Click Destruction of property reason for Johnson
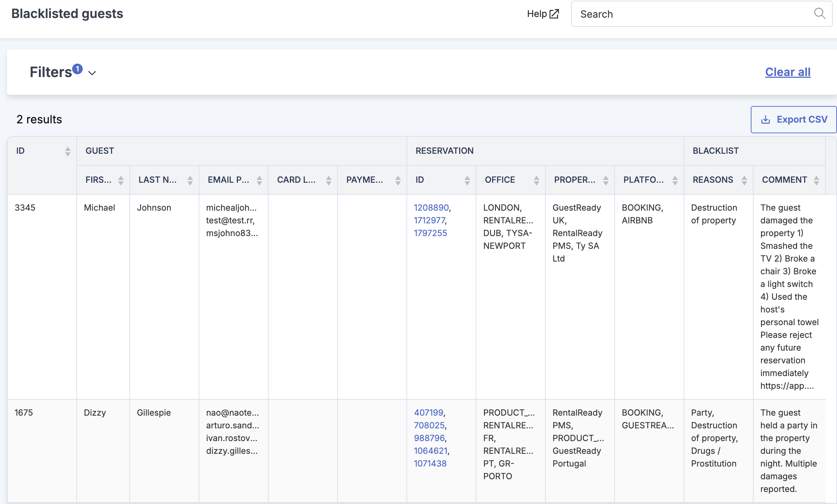This screenshot has width=837, height=504. tap(714, 214)
